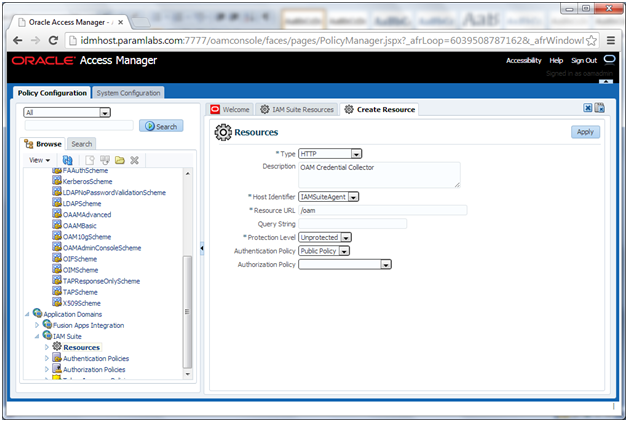Click the Application Domains globe icon
The image size is (628, 422).
38,313
